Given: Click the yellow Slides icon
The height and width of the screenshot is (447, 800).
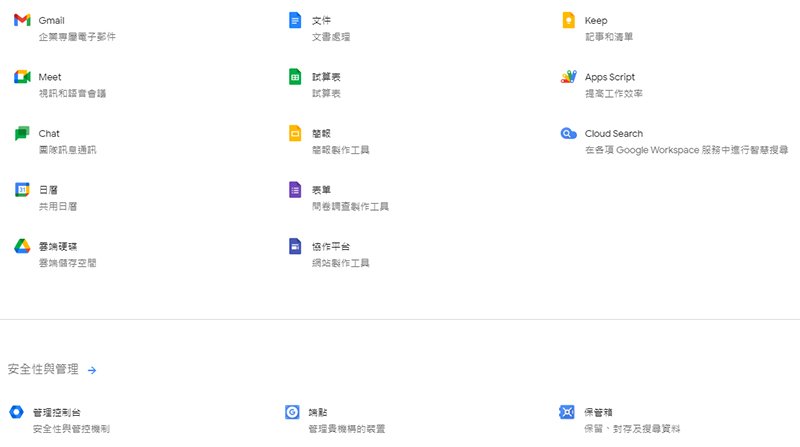Looking at the screenshot, I should 295,134.
